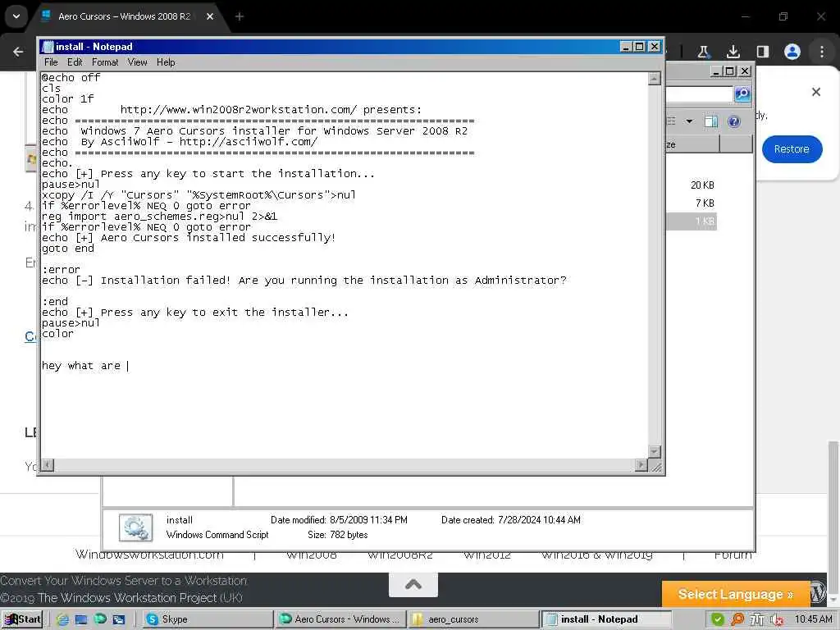840x630 pixels.
Task: Select the 1 KB file row in Explorer
Action: (x=691, y=221)
